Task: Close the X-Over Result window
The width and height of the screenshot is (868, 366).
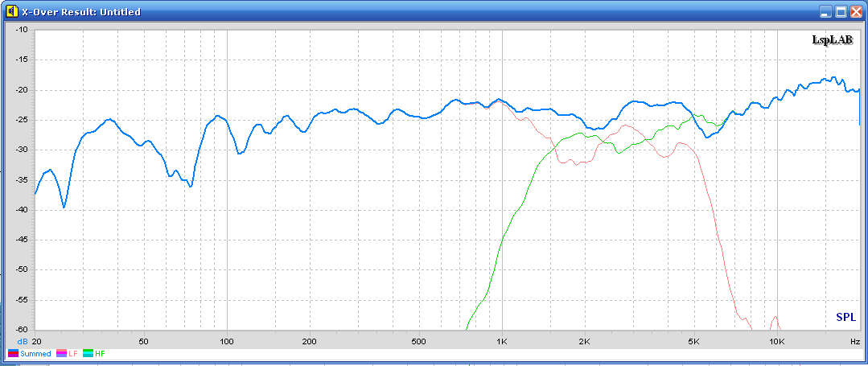Action: click(x=856, y=11)
